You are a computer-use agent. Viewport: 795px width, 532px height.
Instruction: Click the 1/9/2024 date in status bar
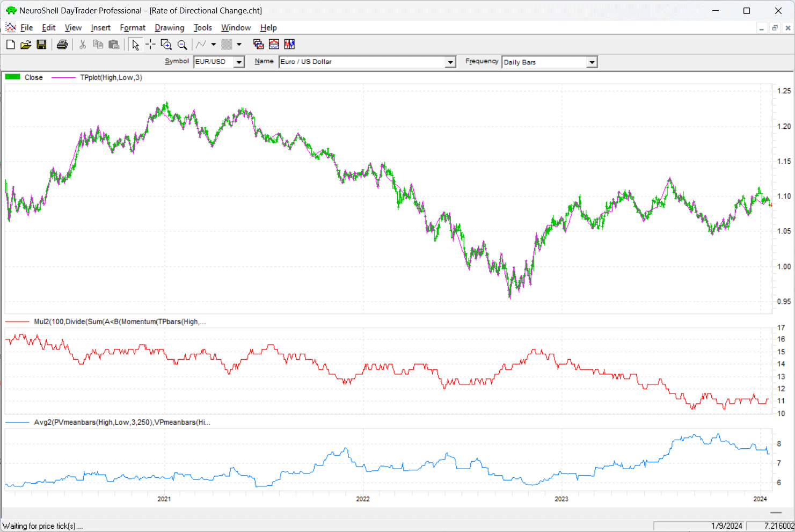pyautogui.click(x=727, y=526)
